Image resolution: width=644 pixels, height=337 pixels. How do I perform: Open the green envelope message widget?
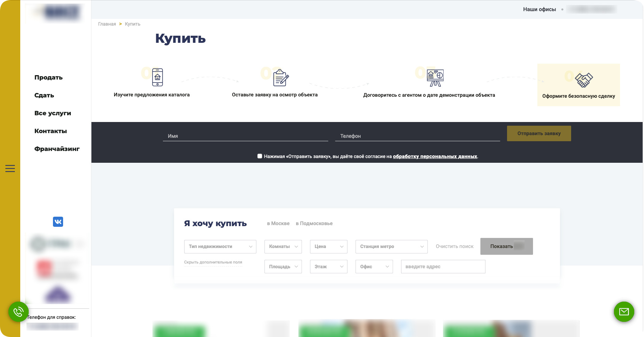(624, 312)
